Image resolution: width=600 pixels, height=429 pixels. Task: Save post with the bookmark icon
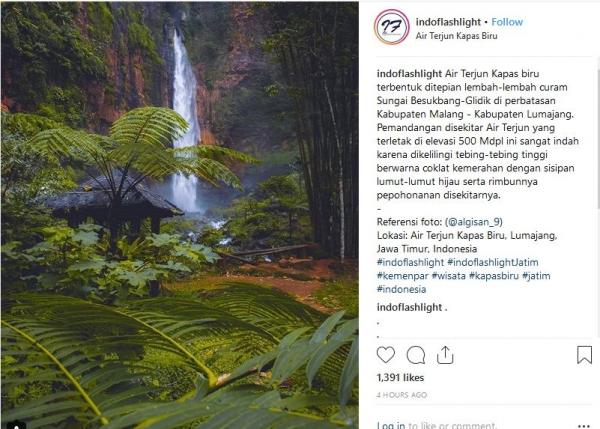tap(584, 354)
